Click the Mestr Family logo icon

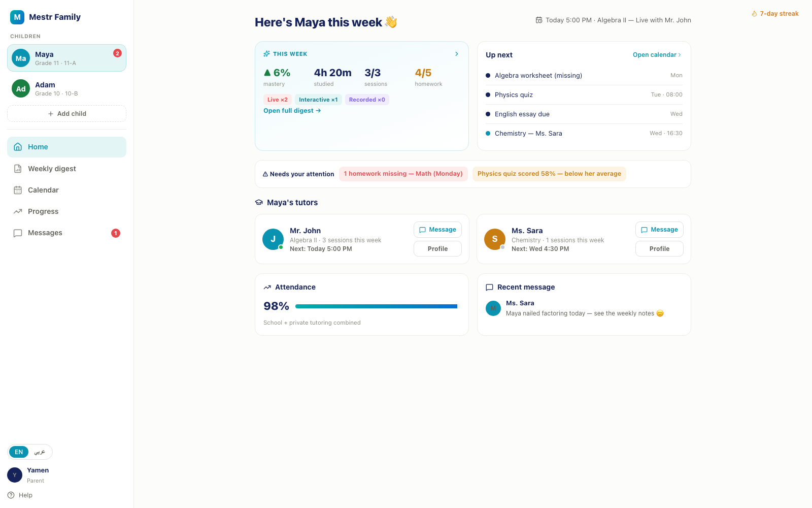17,17
